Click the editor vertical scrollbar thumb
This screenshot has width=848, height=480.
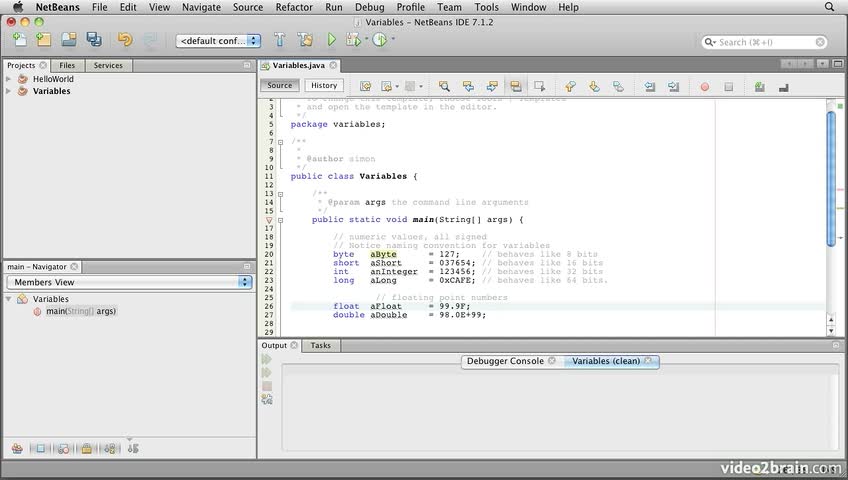pyautogui.click(x=831, y=178)
